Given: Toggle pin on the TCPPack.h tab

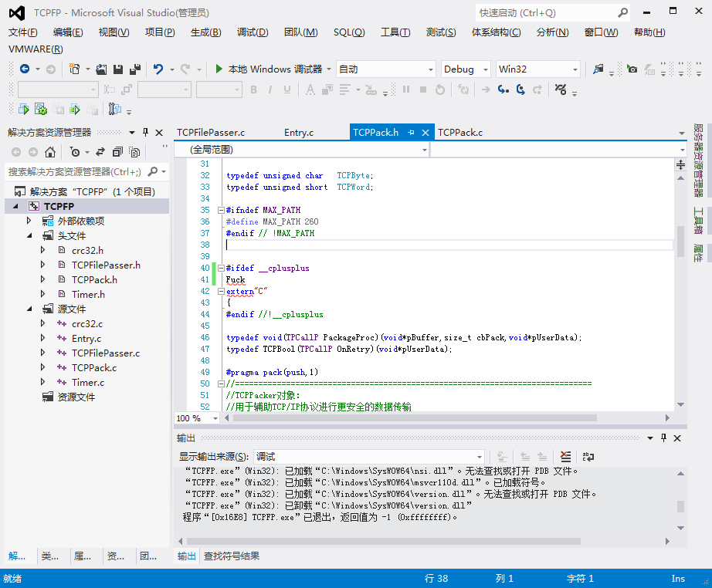Looking at the screenshot, I should pos(411,132).
